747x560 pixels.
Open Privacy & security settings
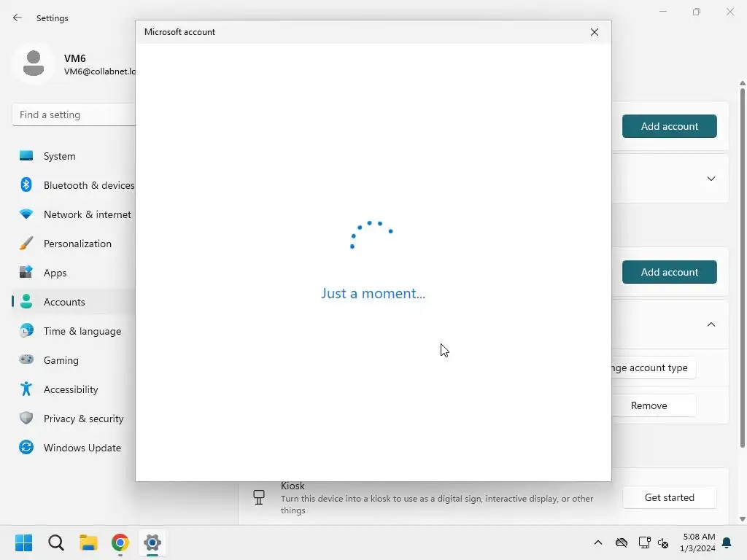pyautogui.click(x=74, y=419)
